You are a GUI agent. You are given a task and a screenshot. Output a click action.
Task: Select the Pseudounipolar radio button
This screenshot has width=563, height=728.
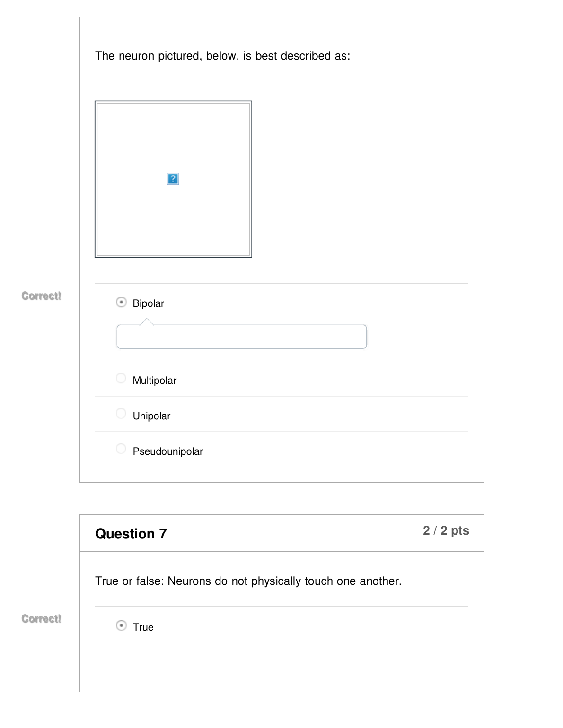[121, 449]
